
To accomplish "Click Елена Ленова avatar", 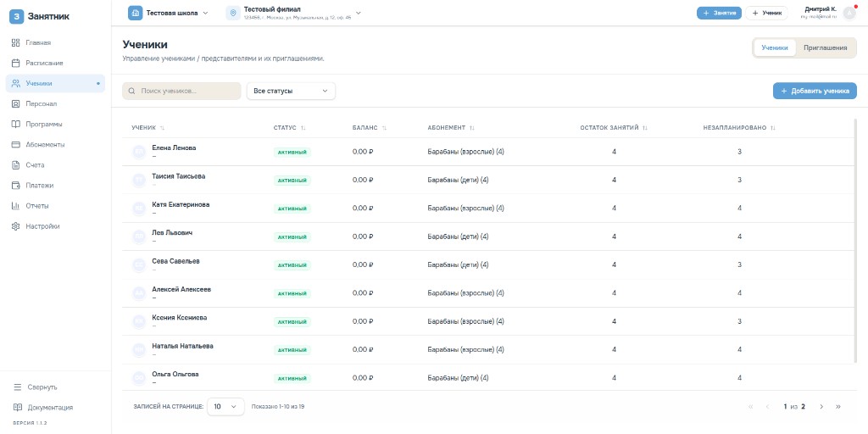I will pyautogui.click(x=138, y=153).
